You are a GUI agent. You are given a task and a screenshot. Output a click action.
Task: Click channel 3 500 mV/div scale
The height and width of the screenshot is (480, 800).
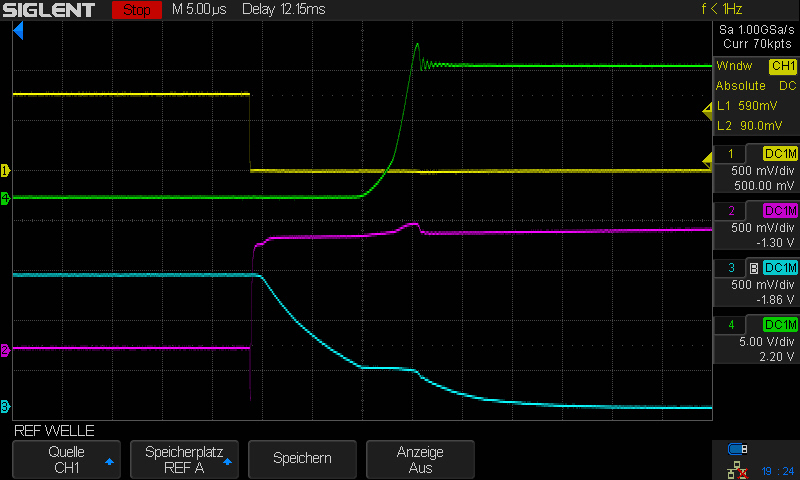click(763, 285)
